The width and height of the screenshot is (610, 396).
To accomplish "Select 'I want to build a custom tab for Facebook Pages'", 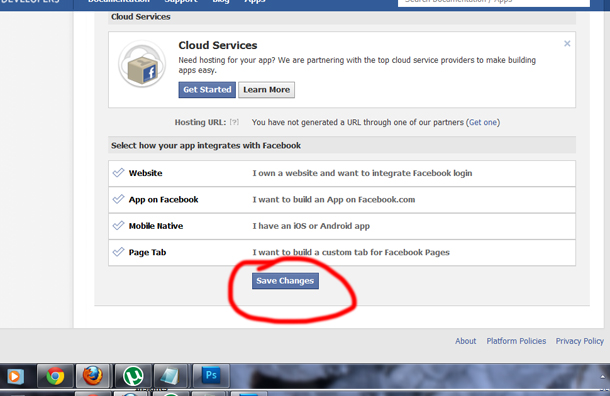I will tap(351, 252).
